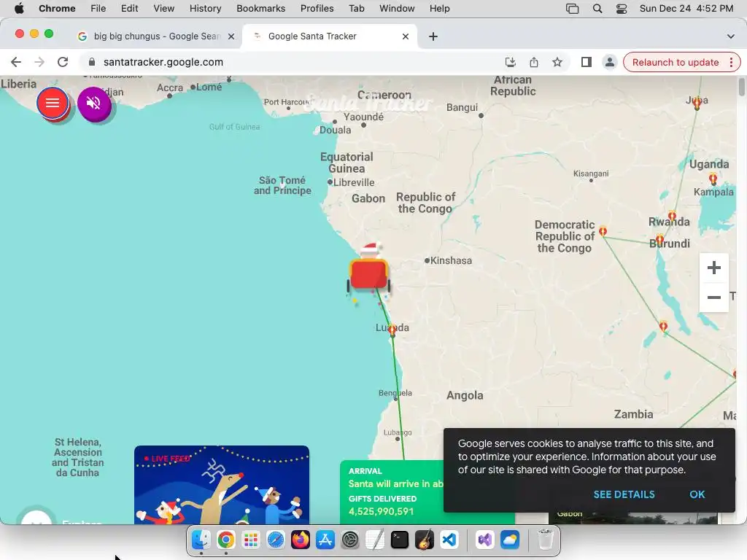Open the File menu

pos(98,9)
